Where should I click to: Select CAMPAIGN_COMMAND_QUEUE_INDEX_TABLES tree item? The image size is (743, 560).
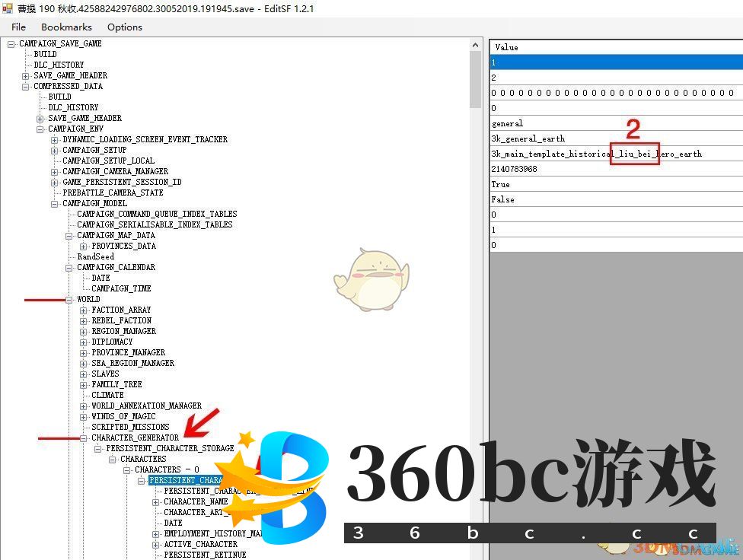point(157,214)
